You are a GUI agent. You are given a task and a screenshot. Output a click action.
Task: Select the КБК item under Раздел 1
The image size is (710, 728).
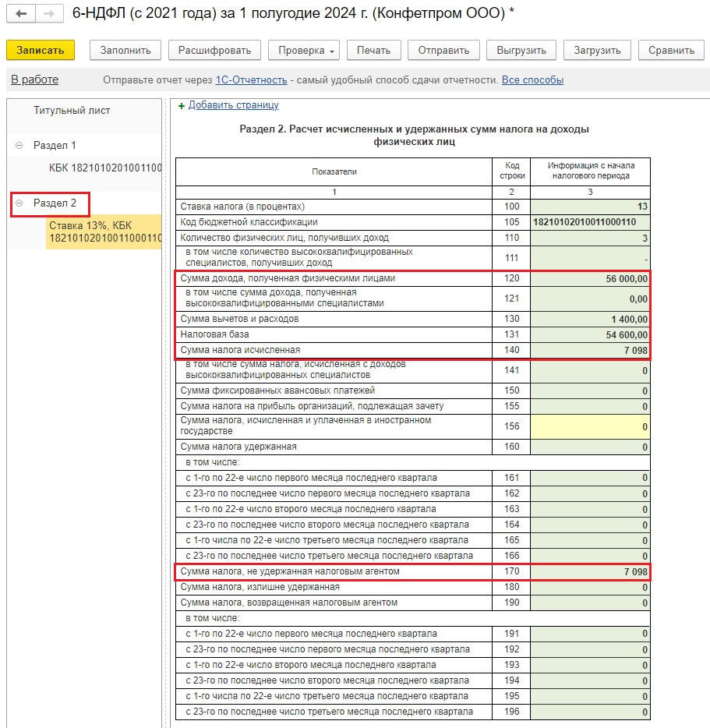(105, 168)
